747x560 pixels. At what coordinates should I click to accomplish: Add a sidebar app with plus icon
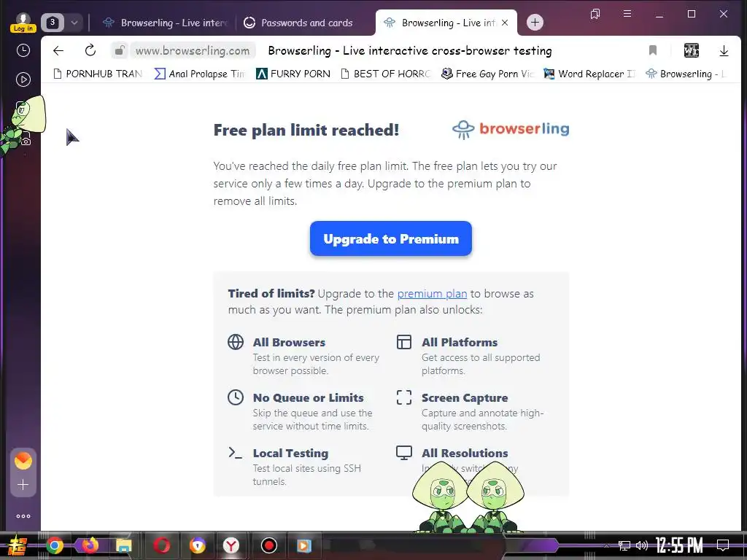tap(23, 485)
